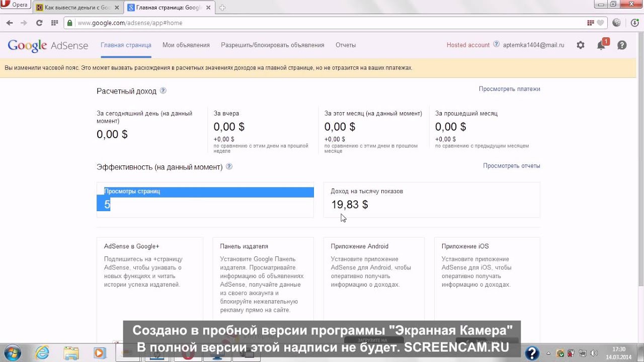Click the 'За прошедший месяц' label
The image size is (644, 362).
(x=466, y=114)
